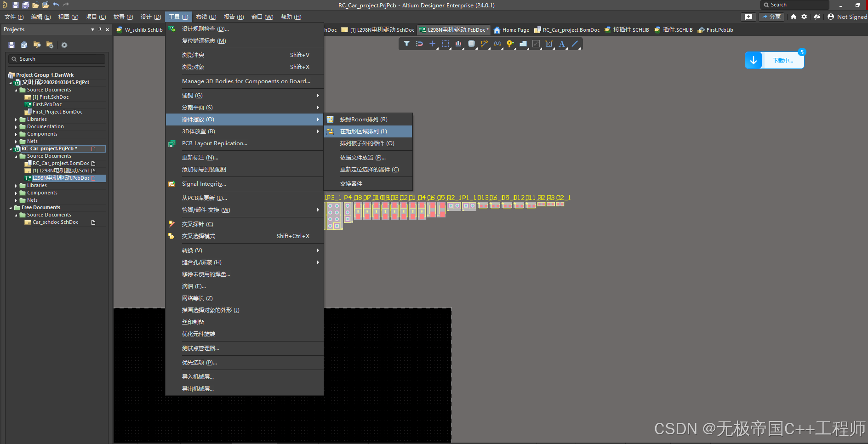Collapse the RC_Car_project.PrjPcb tree node
The height and width of the screenshot is (444, 868).
coord(11,149)
